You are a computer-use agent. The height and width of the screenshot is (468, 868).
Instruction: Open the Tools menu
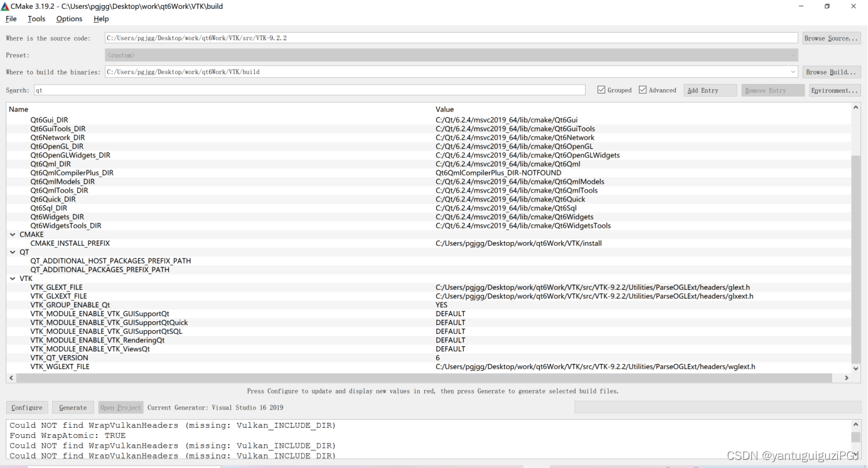36,18
